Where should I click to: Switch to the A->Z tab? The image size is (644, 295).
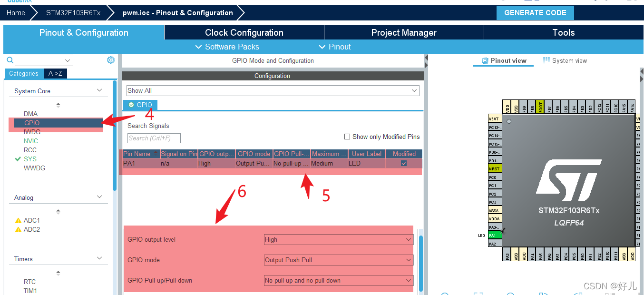click(x=56, y=74)
